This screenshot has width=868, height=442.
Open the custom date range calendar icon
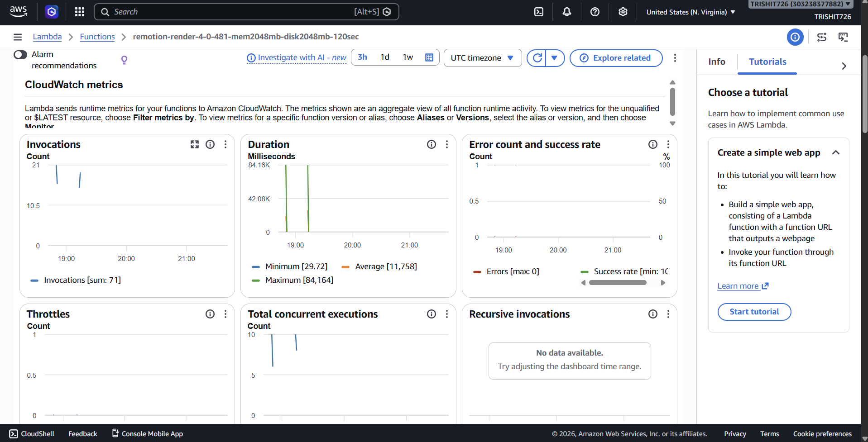click(x=429, y=57)
